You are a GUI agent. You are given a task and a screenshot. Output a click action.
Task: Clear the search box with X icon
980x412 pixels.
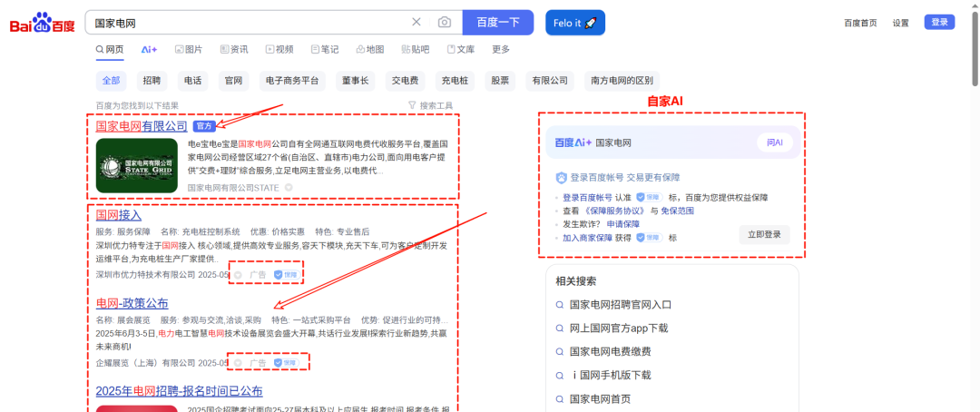click(416, 23)
